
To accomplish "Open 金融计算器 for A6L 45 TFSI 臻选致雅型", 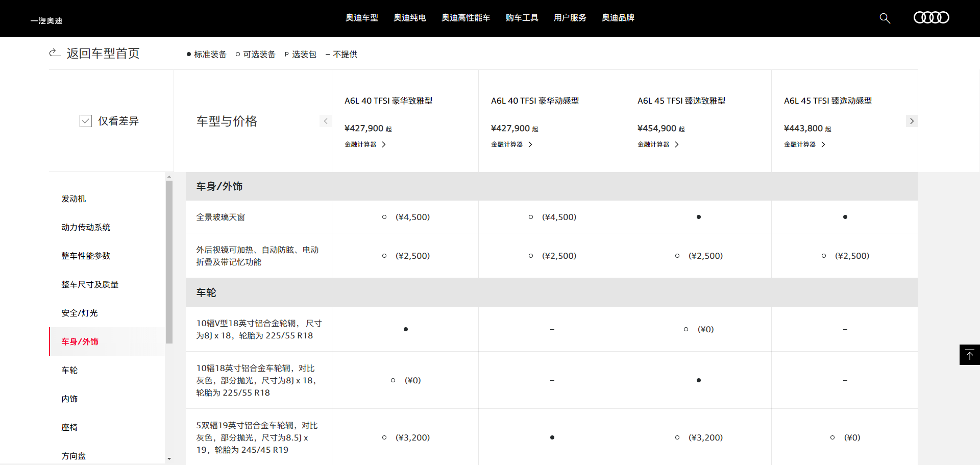I will tap(658, 144).
